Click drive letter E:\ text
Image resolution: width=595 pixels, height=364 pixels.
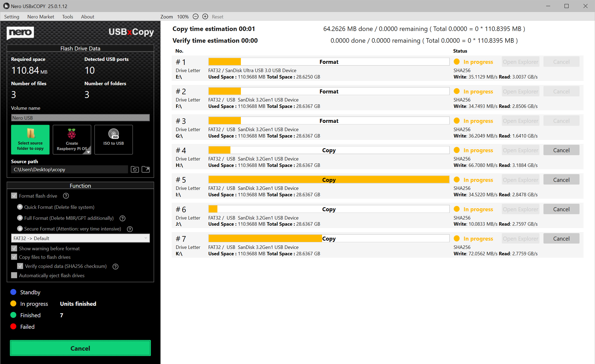(179, 77)
